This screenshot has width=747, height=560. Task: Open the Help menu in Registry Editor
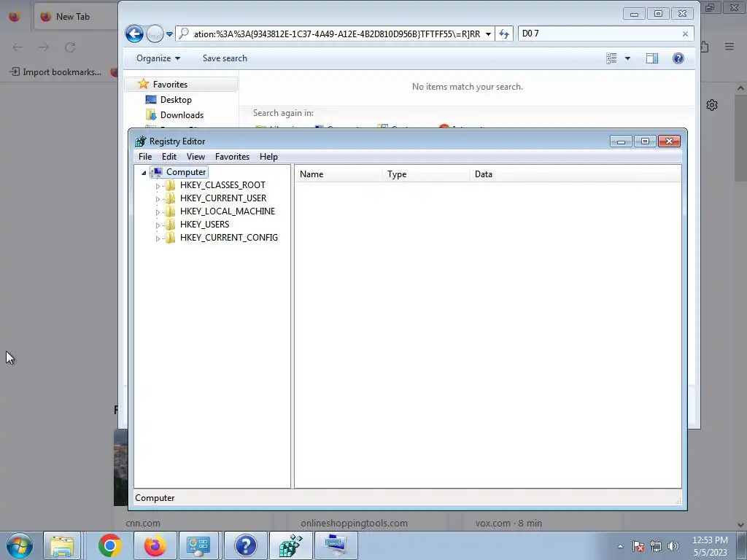(268, 157)
